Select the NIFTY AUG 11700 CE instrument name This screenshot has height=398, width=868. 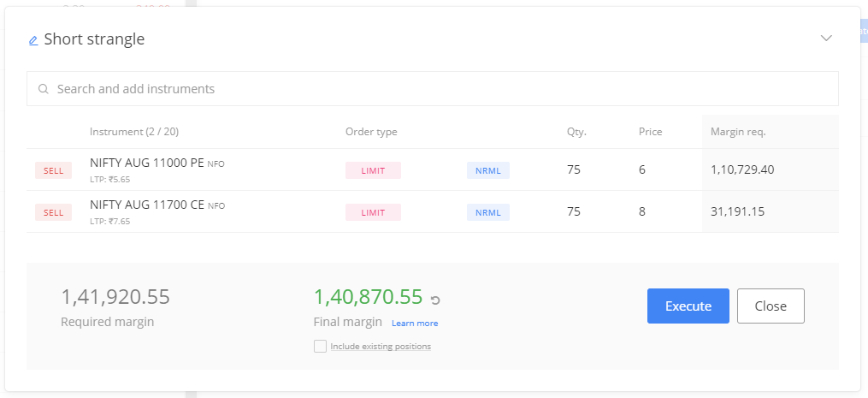[x=147, y=205]
